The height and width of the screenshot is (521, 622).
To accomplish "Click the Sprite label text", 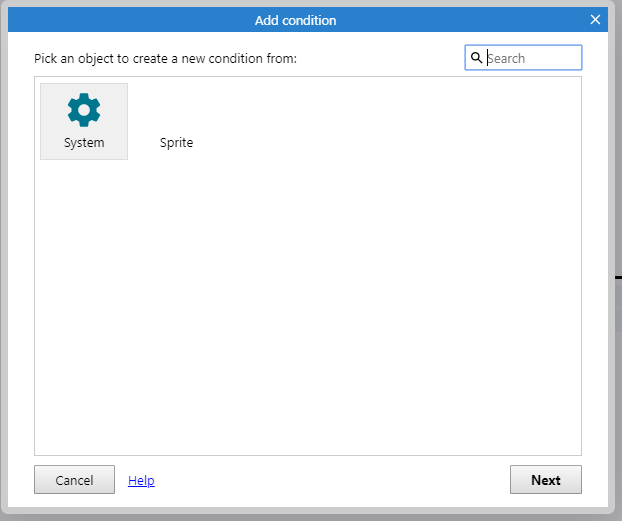I will 177,143.
